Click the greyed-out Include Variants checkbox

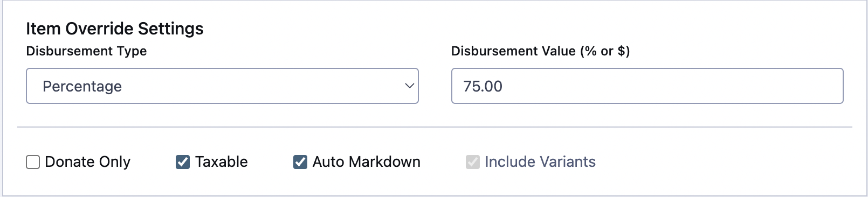coord(473,162)
